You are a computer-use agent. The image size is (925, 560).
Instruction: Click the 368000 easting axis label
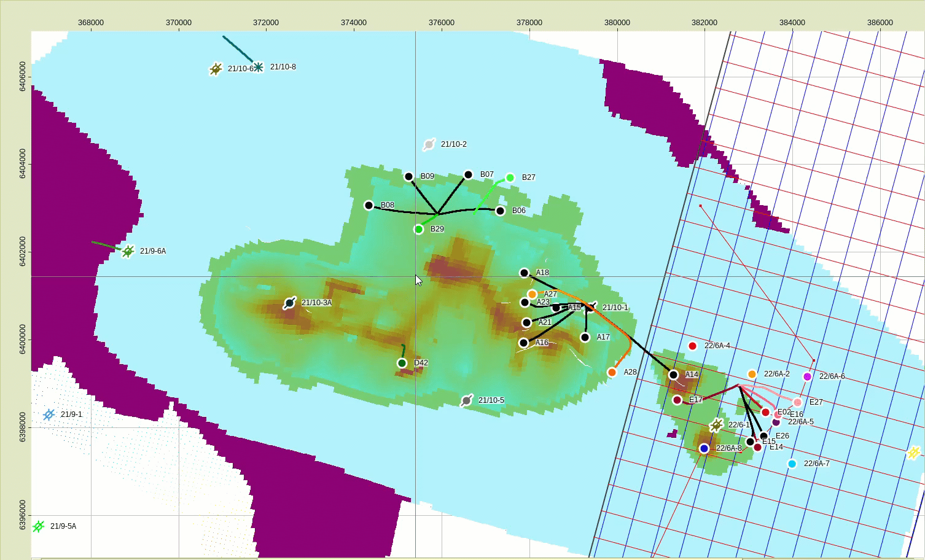click(91, 23)
